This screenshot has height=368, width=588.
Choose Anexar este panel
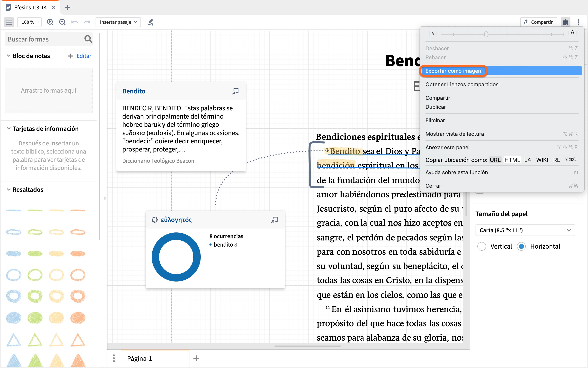click(x=502, y=147)
